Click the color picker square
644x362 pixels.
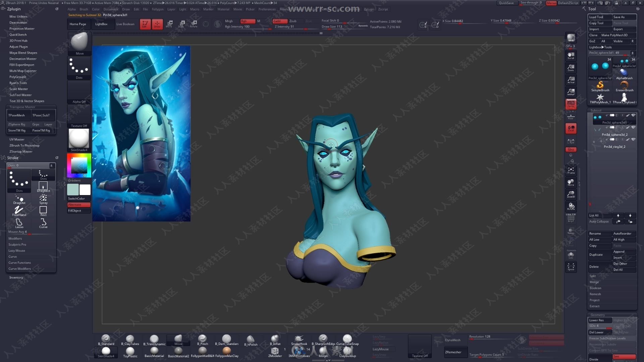pos(79,165)
